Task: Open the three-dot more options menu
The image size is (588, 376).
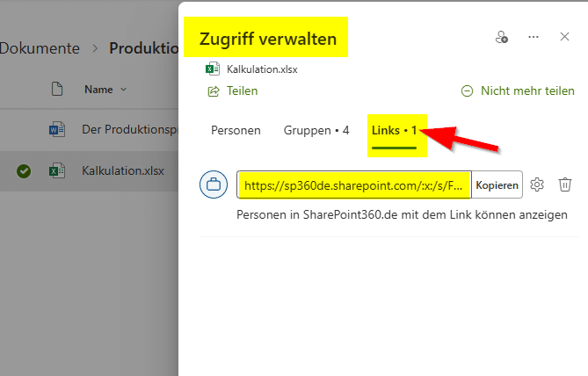Action: 533,37
